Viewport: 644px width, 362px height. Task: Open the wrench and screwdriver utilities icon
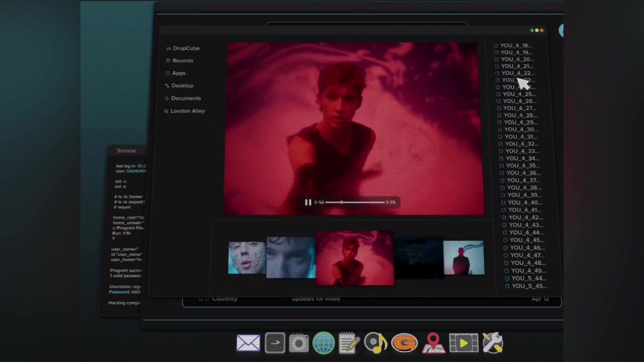coord(493,343)
